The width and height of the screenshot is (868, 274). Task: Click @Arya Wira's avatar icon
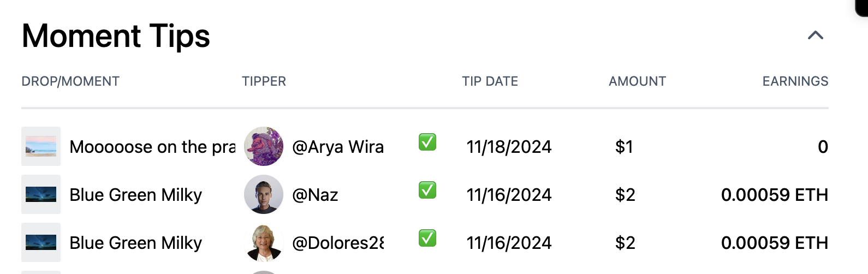(x=264, y=146)
